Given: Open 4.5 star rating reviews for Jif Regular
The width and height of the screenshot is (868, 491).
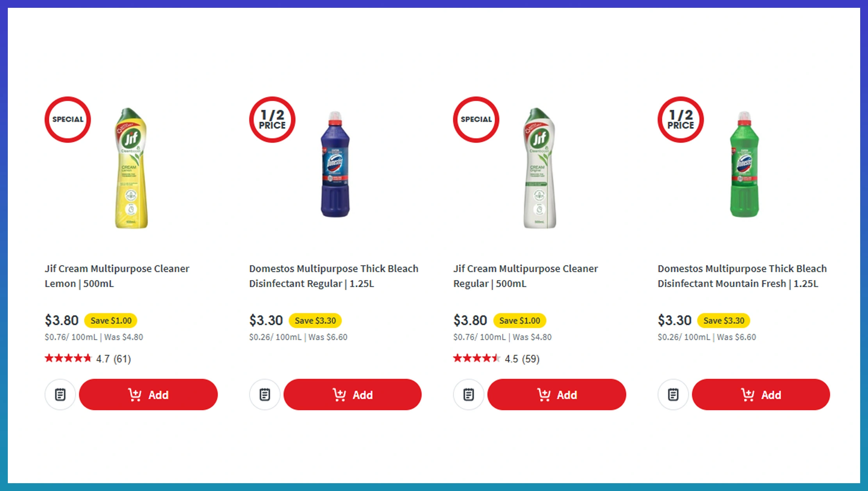Looking at the screenshot, I should click(496, 359).
